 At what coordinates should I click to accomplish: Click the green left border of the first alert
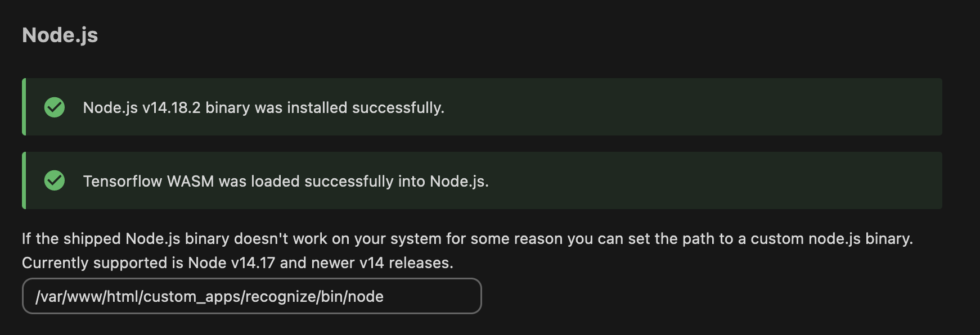pos(24,107)
